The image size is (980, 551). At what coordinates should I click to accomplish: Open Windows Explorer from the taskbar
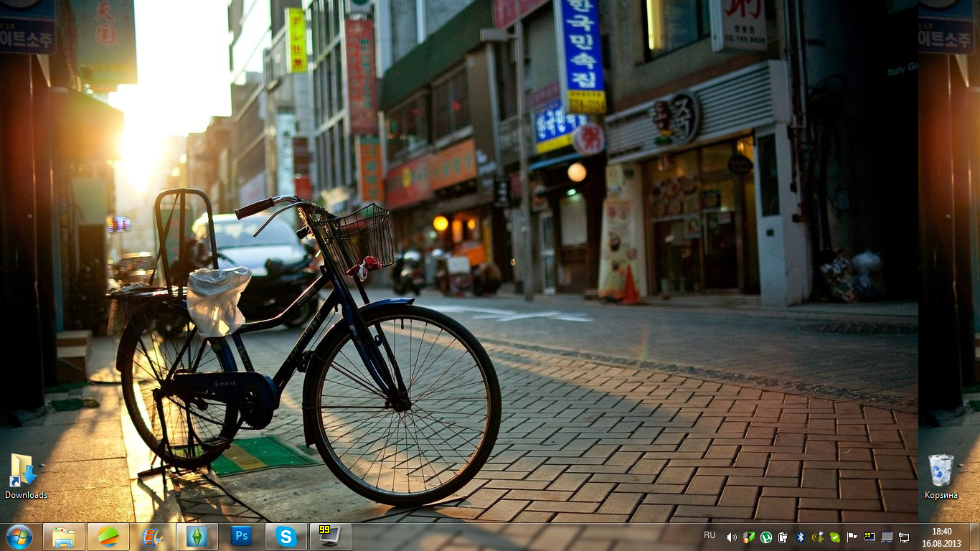coord(64,537)
